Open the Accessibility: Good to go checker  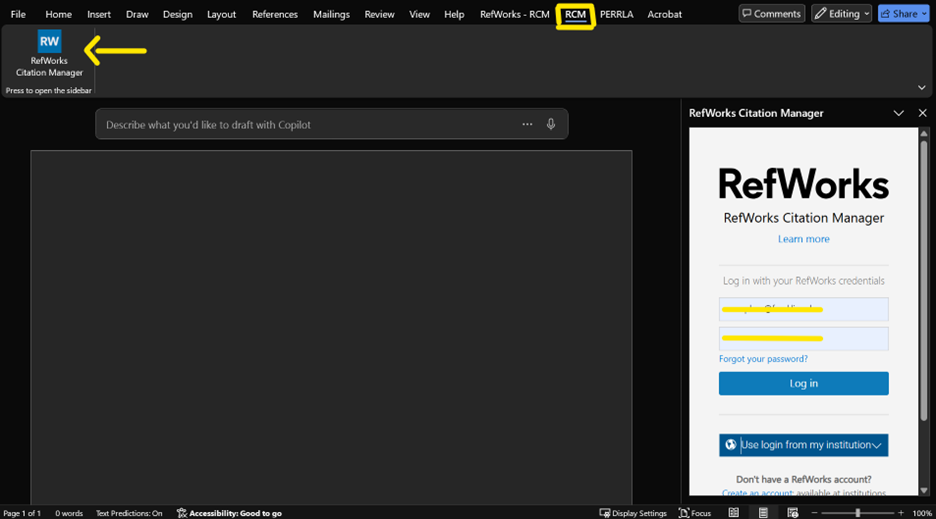tap(229, 513)
